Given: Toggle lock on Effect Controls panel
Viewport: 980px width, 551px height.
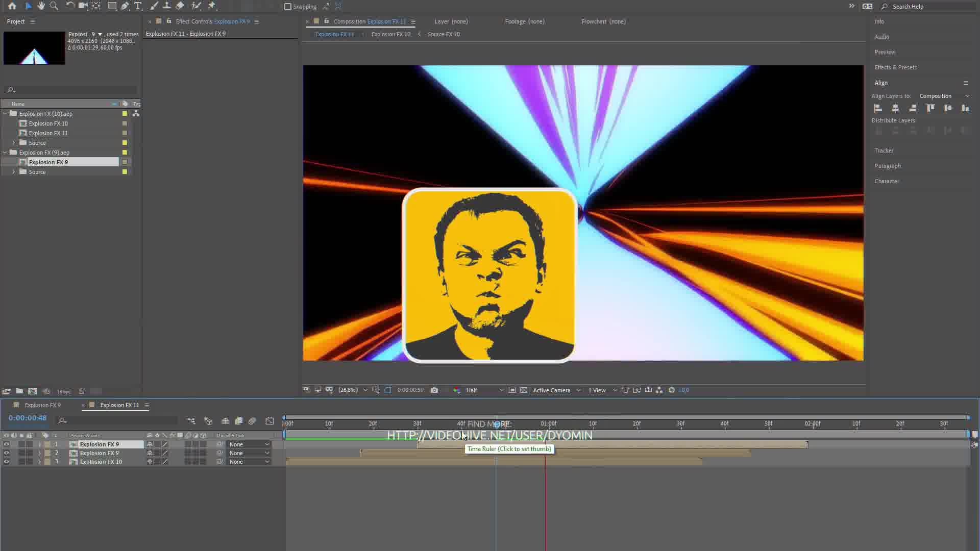Looking at the screenshot, I should coord(169,21).
